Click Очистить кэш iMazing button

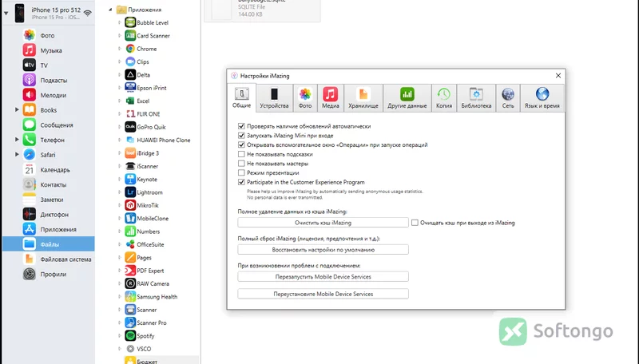click(323, 223)
